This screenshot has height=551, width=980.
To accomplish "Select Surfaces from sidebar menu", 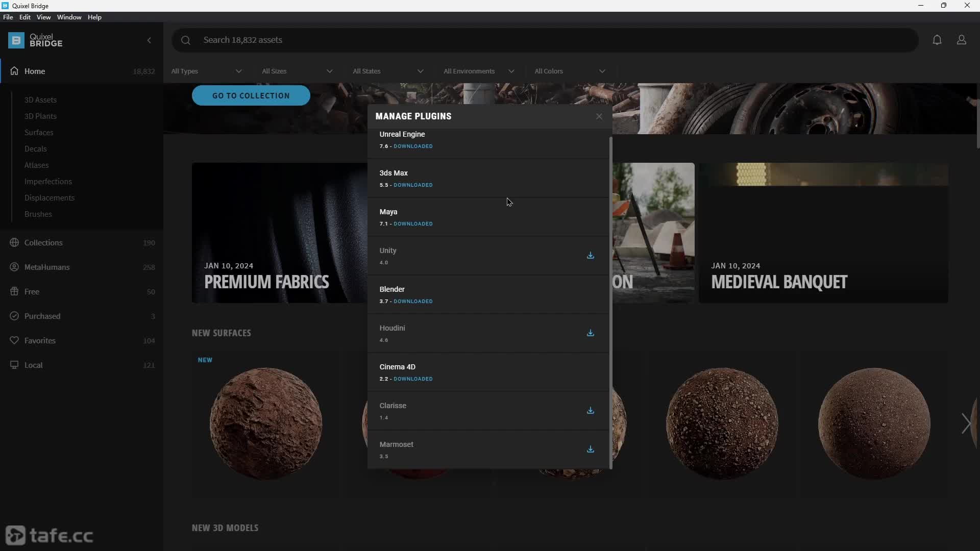I will [39, 132].
